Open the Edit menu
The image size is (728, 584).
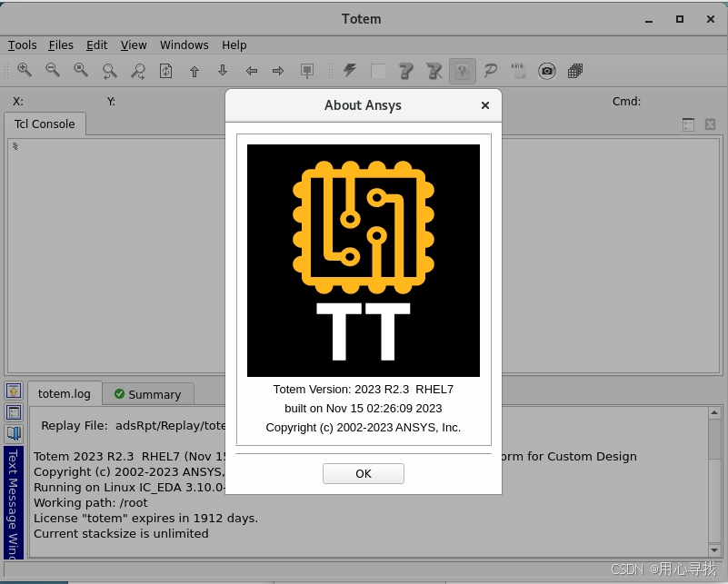(x=96, y=45)
